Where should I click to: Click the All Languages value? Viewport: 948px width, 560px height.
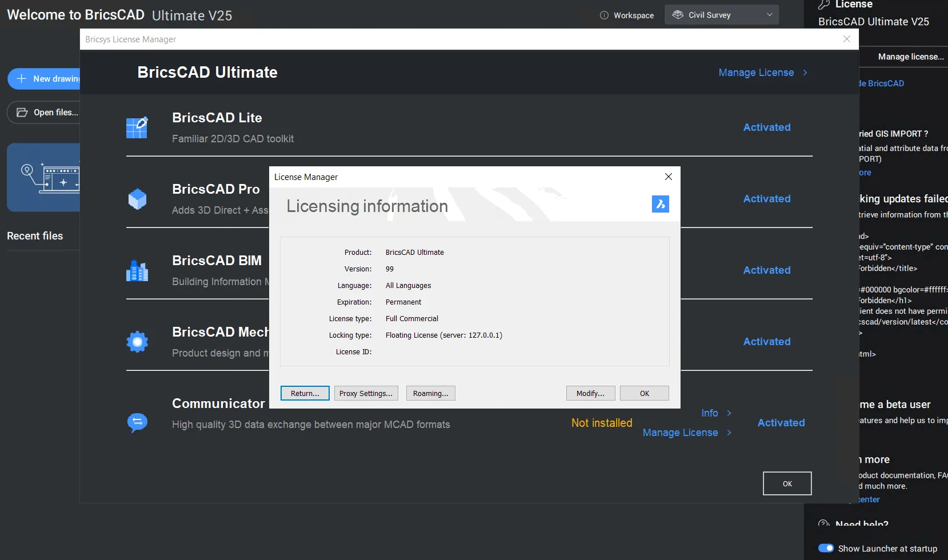click(408, 286)
